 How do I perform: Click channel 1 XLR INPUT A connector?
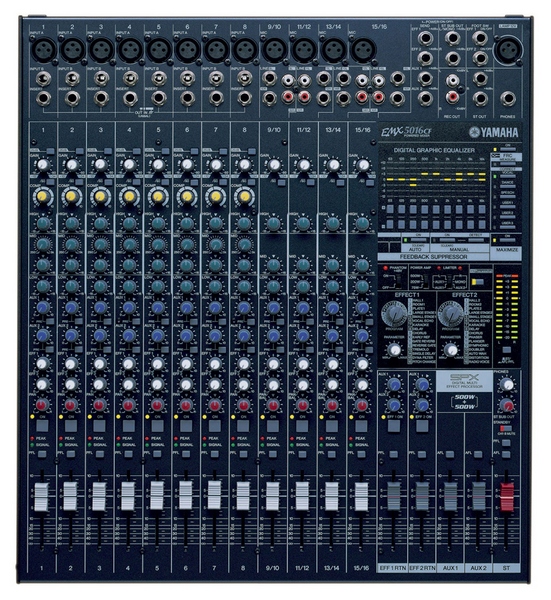pyautogui.click(x=44, y=50)
